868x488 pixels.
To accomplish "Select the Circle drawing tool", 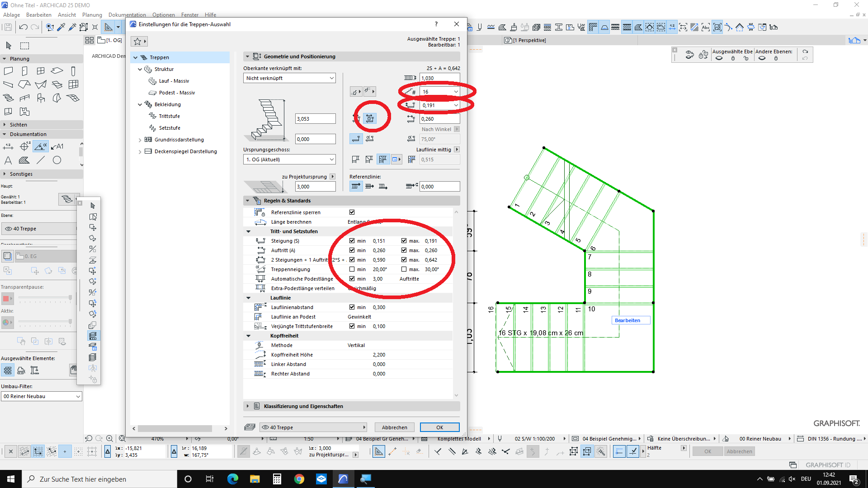I will 57,160.
